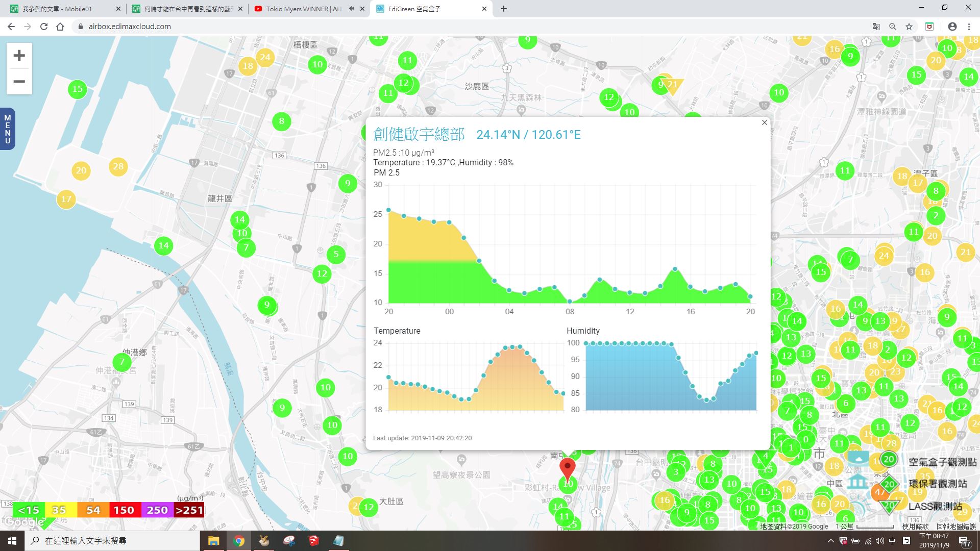
Task: Open the 使用條款 link
Action: pos(915,527)
